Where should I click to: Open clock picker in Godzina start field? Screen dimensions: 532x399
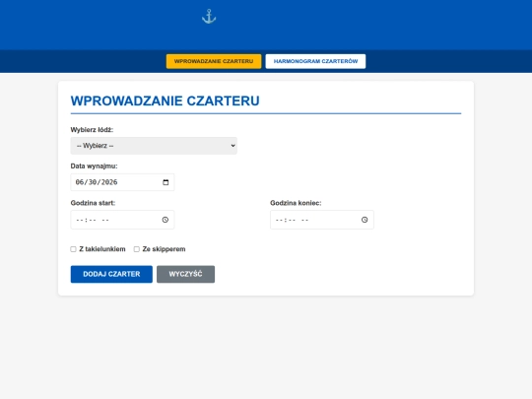click(166, 220)
